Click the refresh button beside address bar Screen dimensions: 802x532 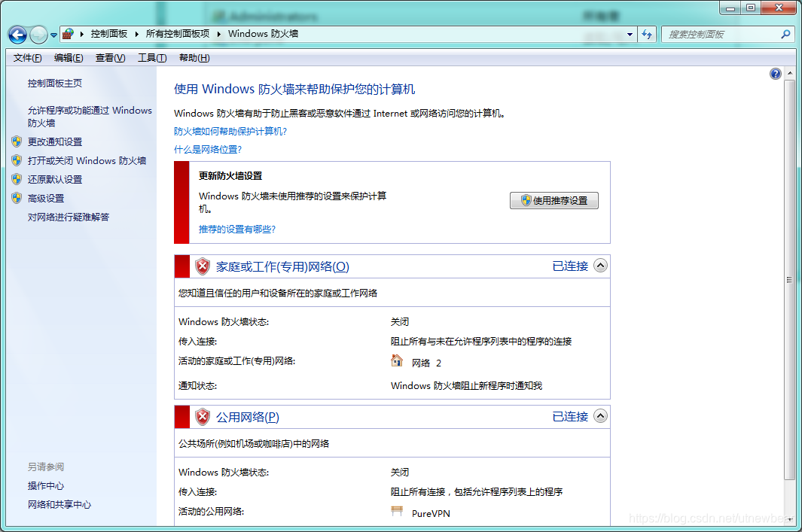(x=647, y=35)
